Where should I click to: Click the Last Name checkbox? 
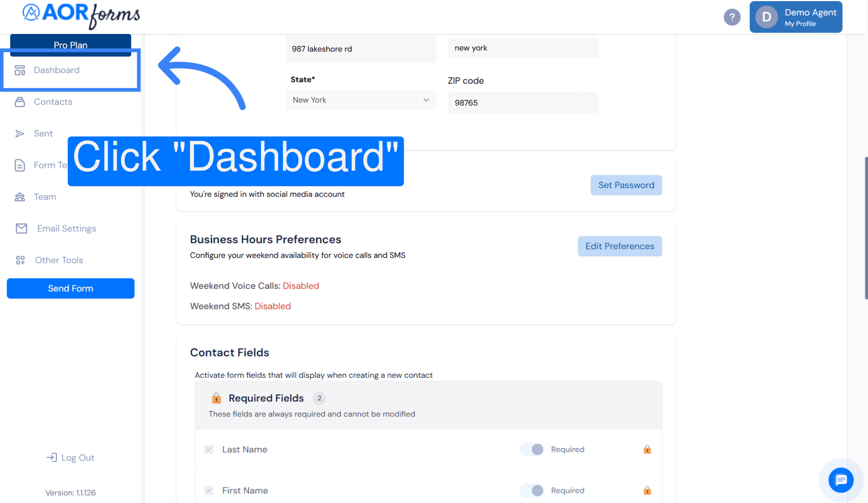209,449
